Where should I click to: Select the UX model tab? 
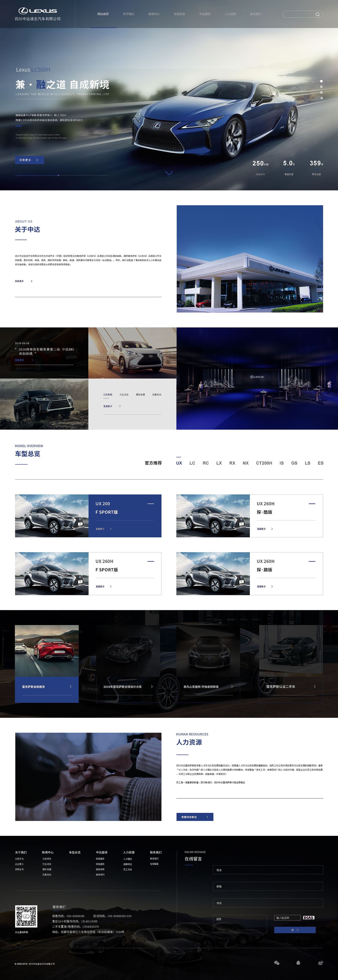[179, 463]
